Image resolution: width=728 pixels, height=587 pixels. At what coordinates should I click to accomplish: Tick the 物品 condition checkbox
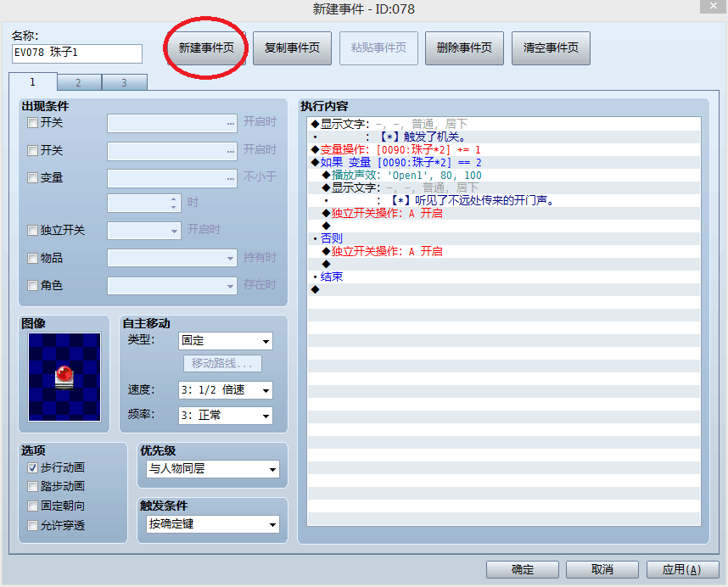point(32,258)
